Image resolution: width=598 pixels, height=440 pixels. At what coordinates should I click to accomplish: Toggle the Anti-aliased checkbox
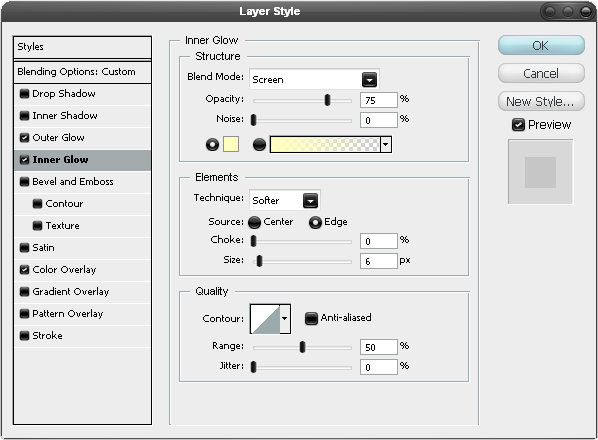point(311,318)
